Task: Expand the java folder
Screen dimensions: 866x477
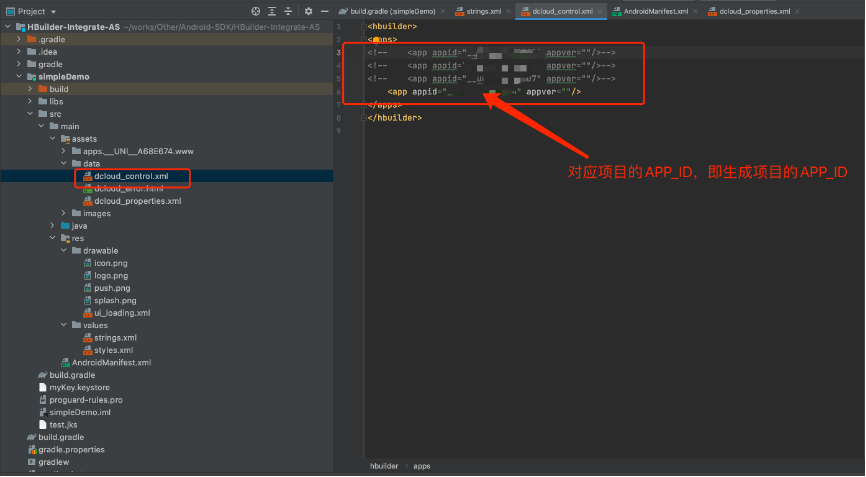Action: tap(52, 225)
